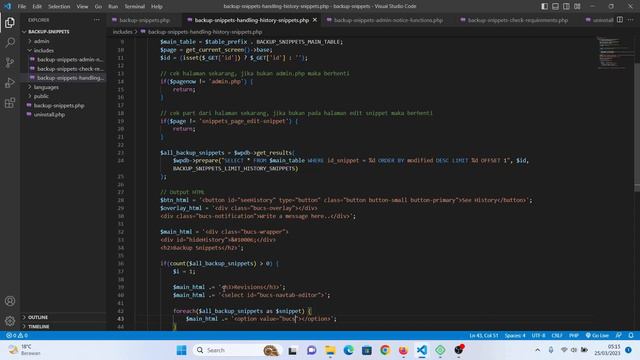Expand the public folder
Screen dimensions: 640x360
63,96
